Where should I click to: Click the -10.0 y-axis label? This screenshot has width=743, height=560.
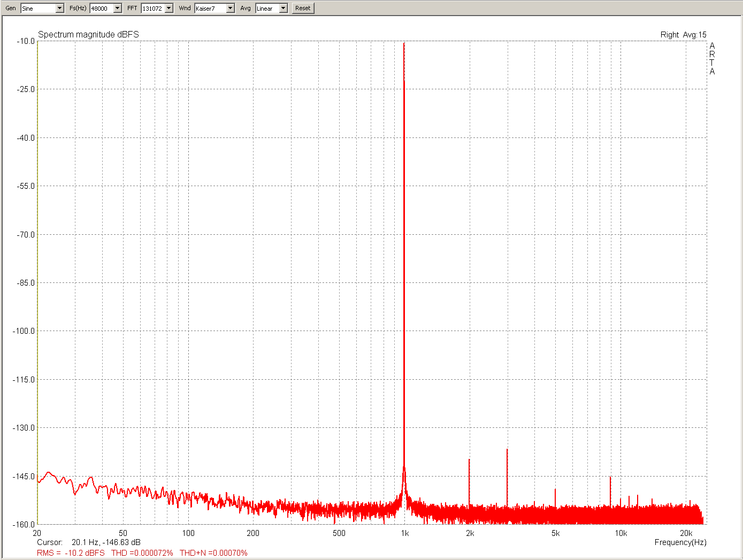point(25,41)
